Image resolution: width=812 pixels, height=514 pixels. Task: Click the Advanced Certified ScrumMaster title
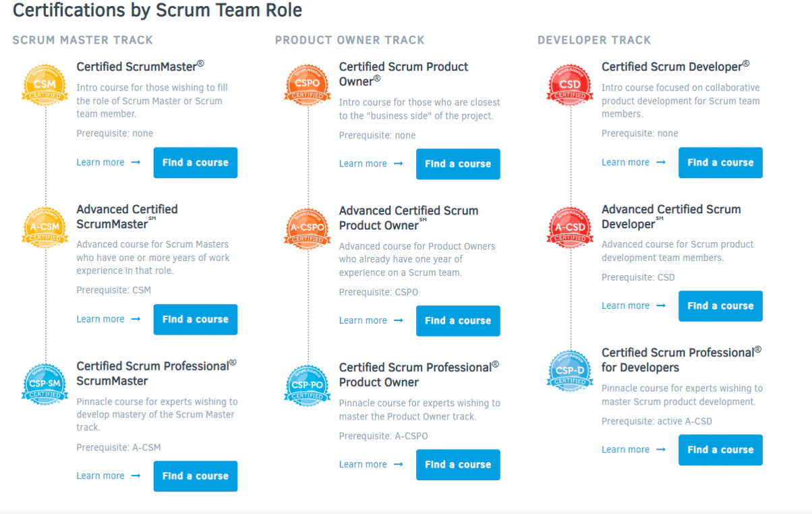click(127, 217)
